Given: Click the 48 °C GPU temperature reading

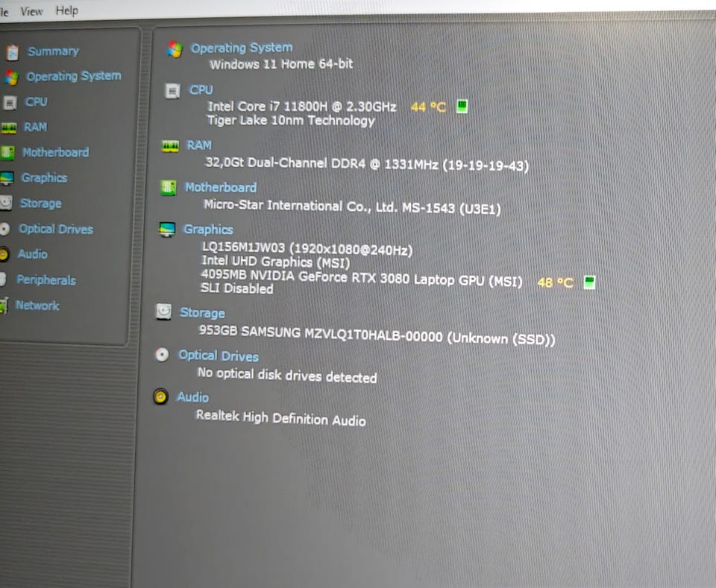Looking at the screenshot, I should point(555,282).
